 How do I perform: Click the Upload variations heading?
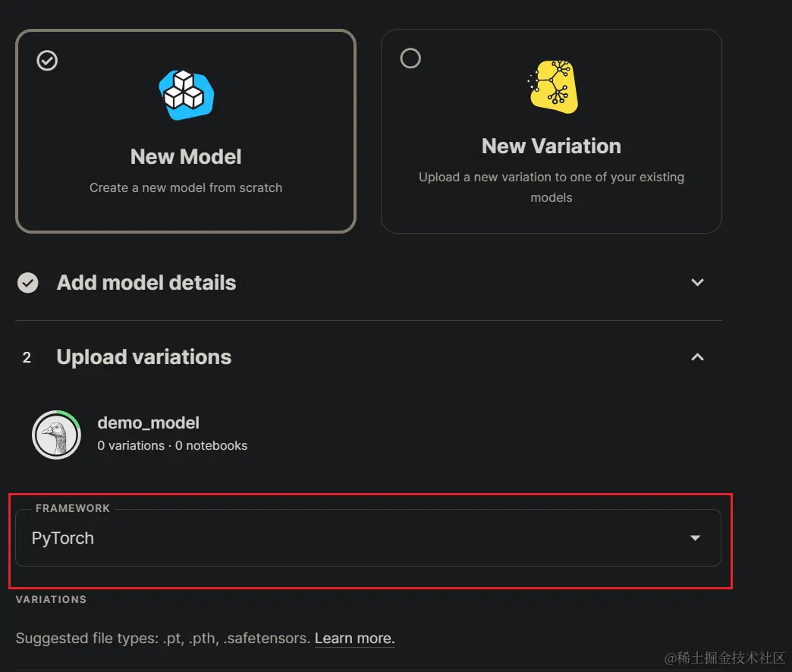143,356
